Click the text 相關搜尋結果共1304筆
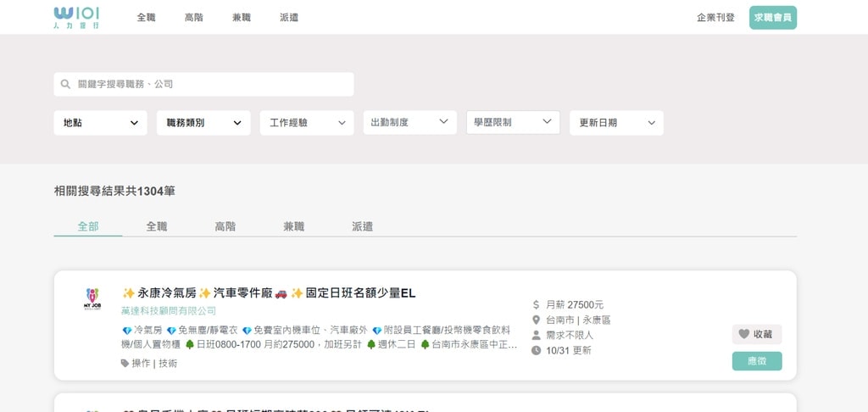 coord(114,192)
